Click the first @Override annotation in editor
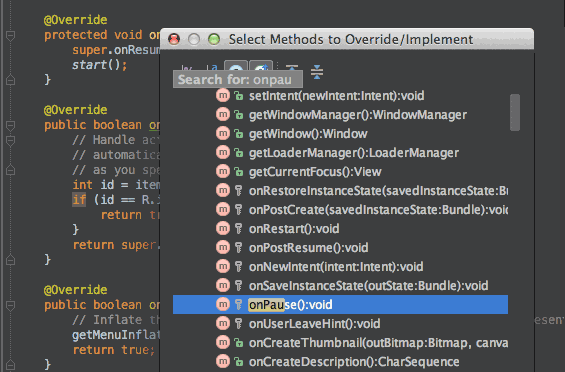The height and width of the screenshot is (372, 565). click(75, 20)
